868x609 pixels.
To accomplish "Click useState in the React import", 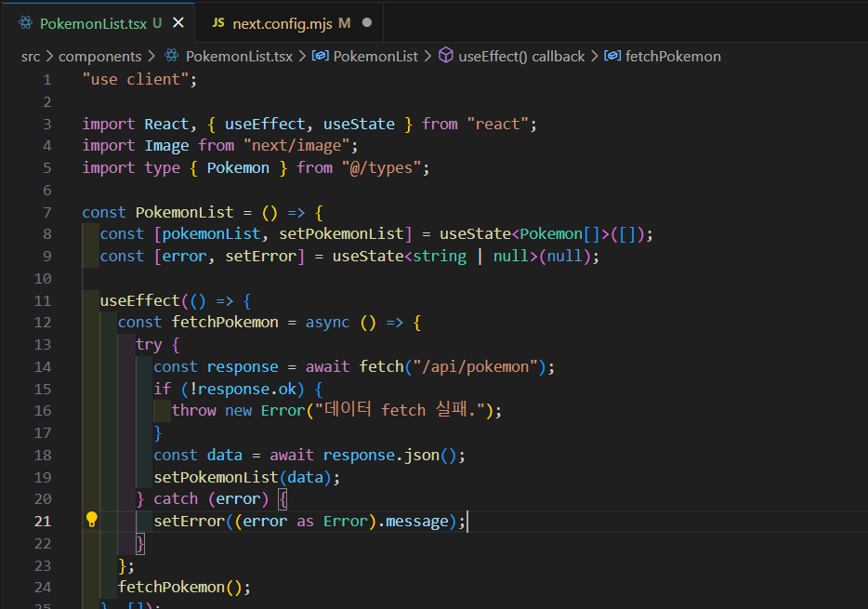I will (359, 124).
